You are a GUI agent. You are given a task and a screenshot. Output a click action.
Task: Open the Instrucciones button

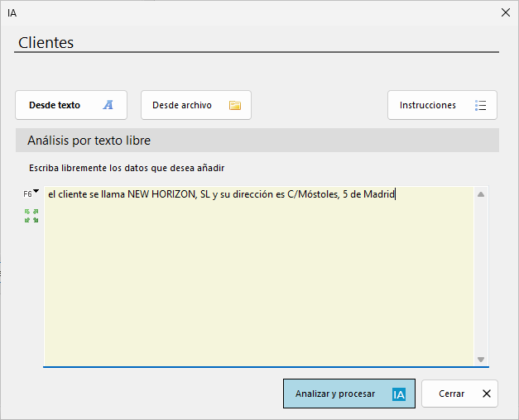pos(442,105)
